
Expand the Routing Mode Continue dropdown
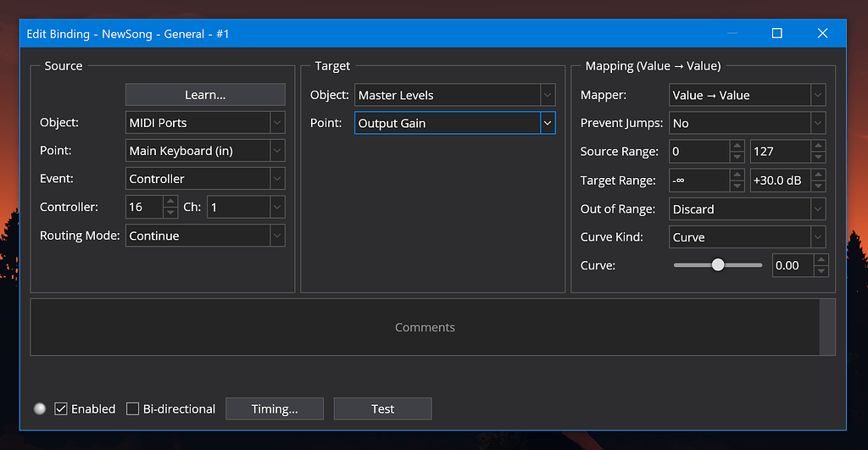coord(205,236)
